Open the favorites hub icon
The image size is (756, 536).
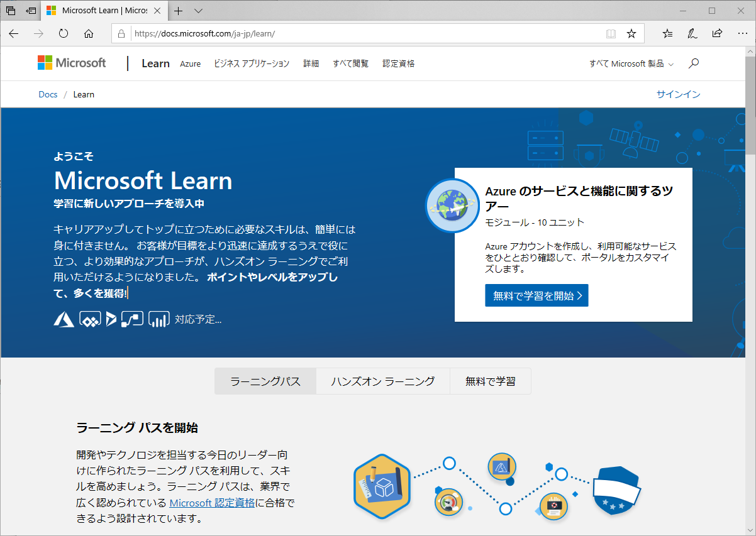pos(668,34)
